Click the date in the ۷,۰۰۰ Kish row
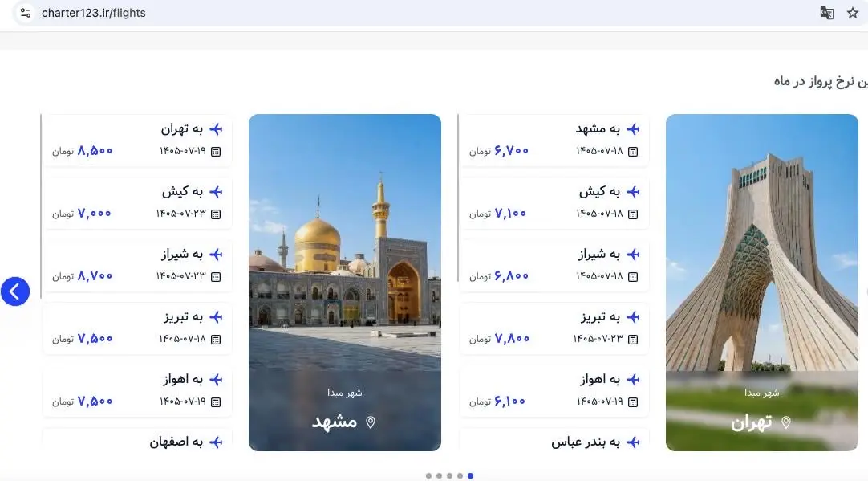The height and width of the screenshot is (481, 868). (181, 214)
